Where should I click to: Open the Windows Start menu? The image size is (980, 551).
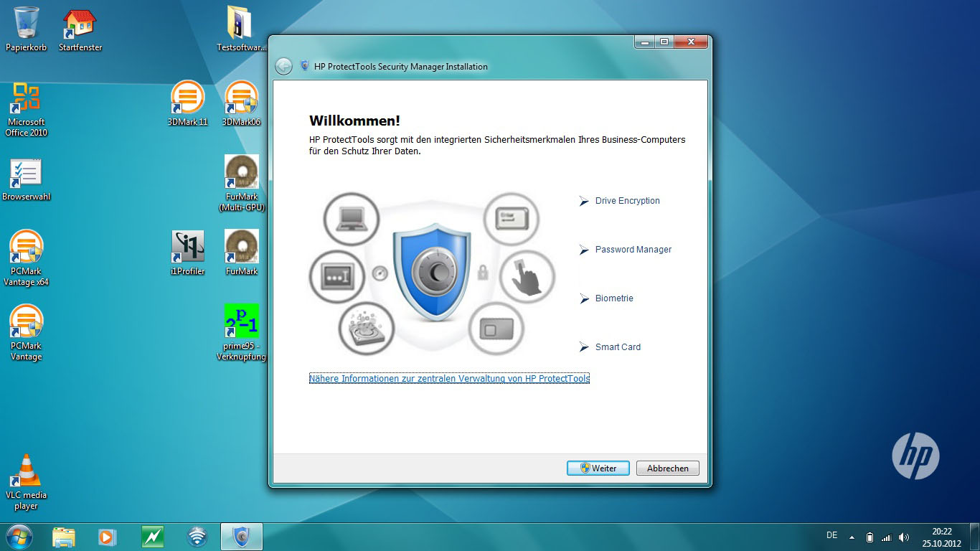(19, 536)
